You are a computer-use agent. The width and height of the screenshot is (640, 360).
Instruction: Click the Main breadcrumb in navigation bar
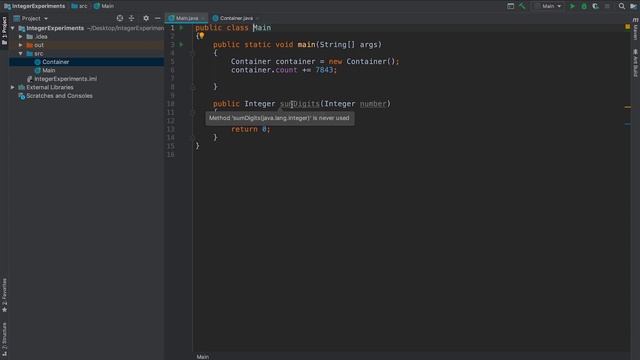[104, 6]
